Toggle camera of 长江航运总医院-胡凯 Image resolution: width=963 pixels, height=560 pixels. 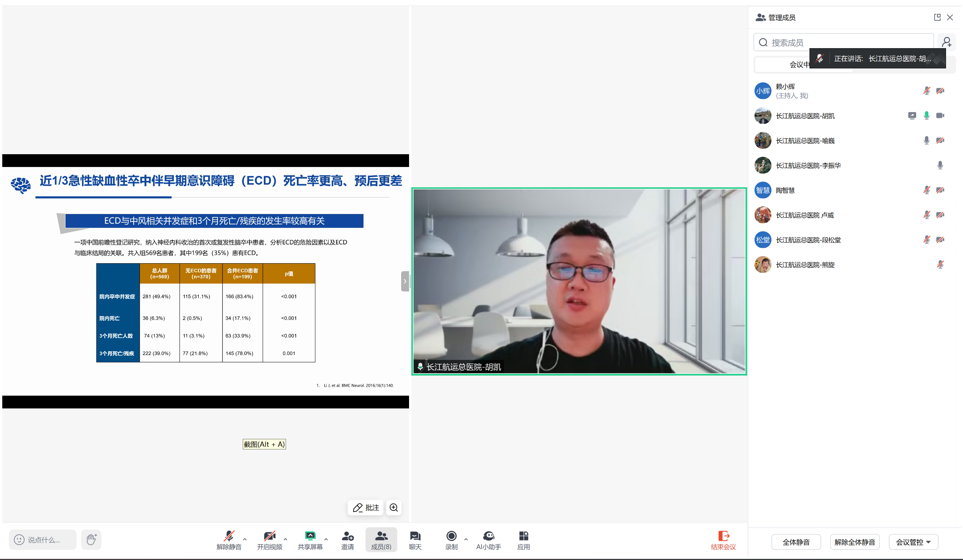[940, 115]
